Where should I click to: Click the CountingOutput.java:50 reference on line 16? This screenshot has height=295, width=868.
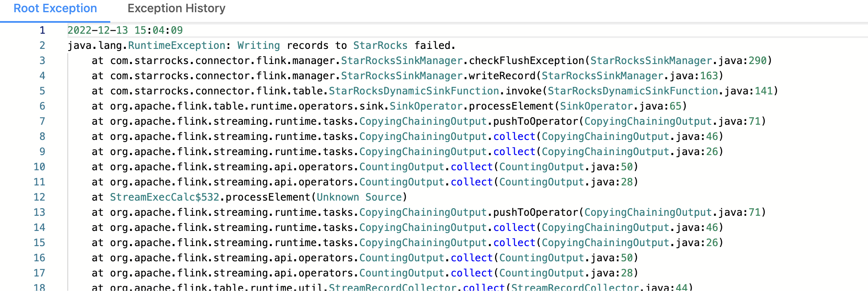[x=566, y=258]
